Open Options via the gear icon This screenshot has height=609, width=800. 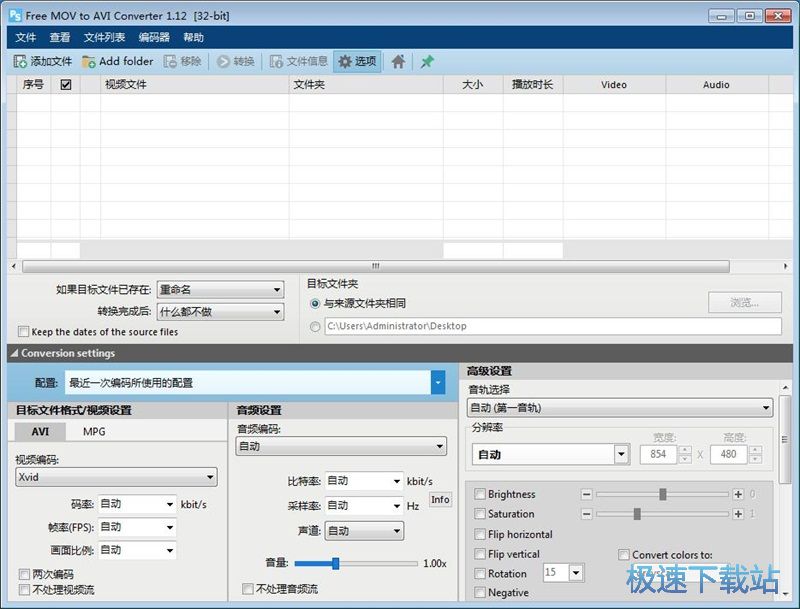(345, 61)
